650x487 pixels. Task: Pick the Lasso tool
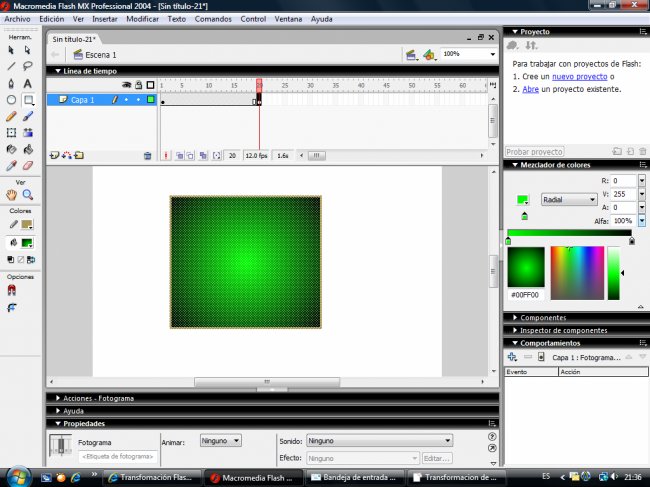(28, 66)
